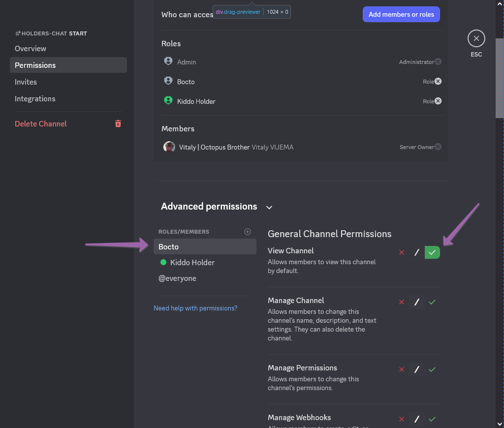Click the trash icon beside Delete Channel

[x=118, y=123]
